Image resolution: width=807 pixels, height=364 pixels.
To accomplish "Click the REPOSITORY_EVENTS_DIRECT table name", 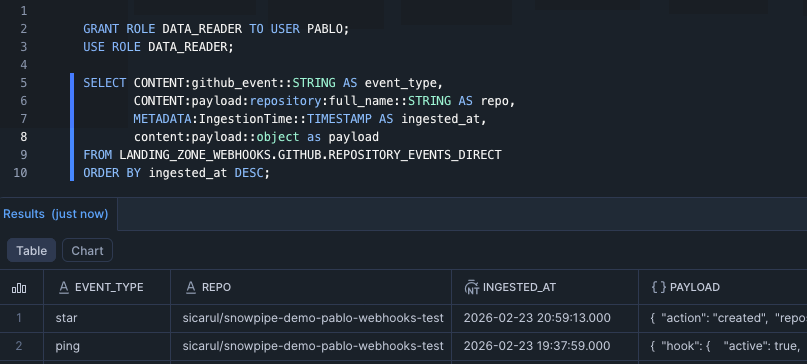I will [415, 155].
